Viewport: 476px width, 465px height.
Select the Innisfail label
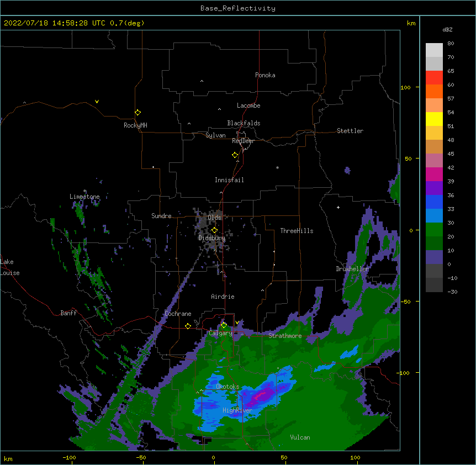click(229, 180)
